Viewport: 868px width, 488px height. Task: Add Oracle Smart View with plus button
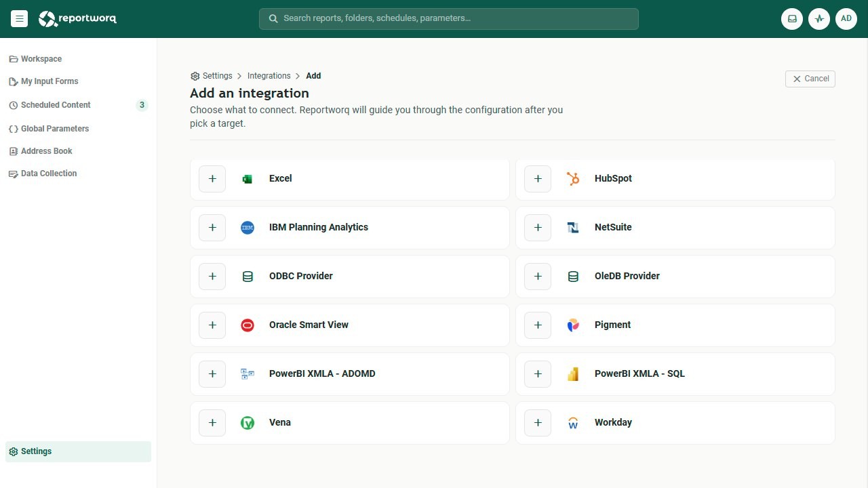(212, 325)
